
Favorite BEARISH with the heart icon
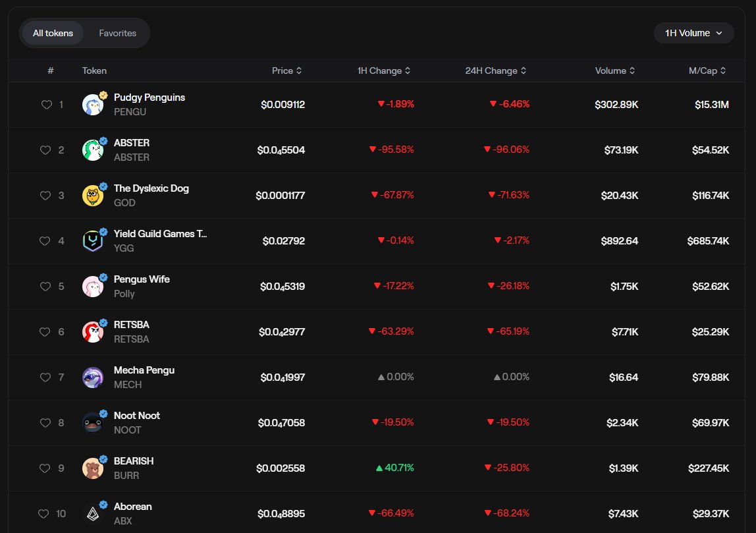[x=45, y=468]
